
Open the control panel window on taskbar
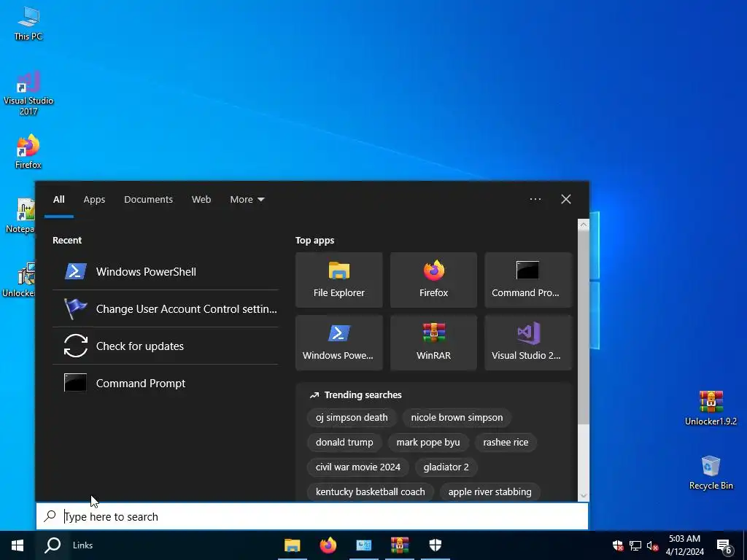tap(364, 545)
